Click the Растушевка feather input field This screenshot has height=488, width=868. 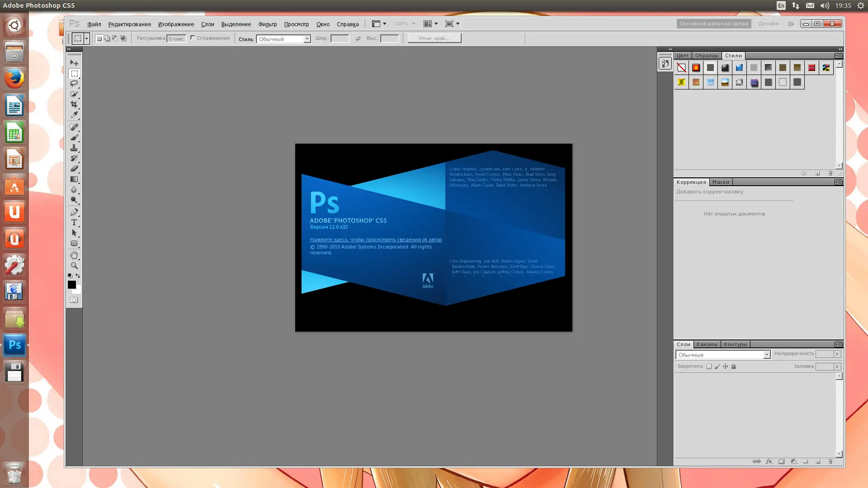click(x=176, y=39)
